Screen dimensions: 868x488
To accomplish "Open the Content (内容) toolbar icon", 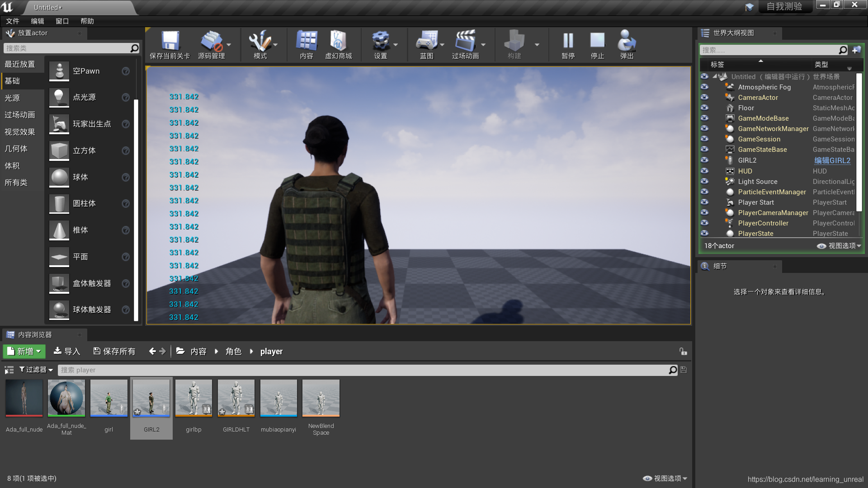I will pos(307,42).
